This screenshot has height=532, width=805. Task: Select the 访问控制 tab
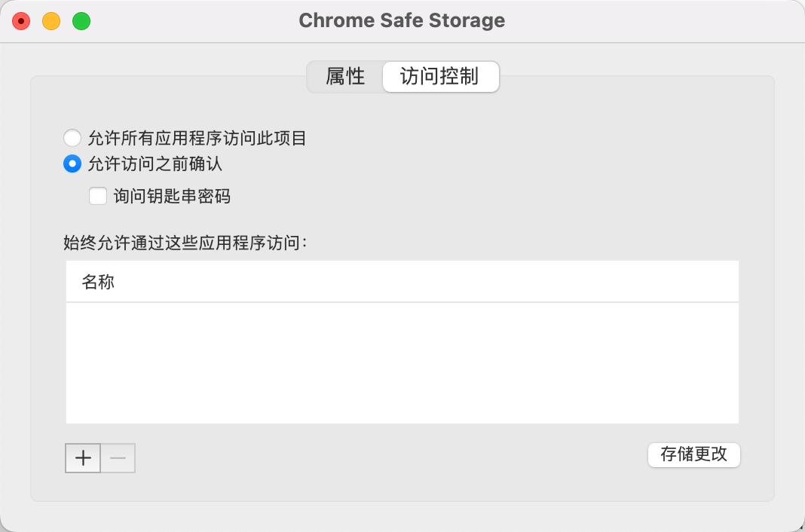coord(440,76)
